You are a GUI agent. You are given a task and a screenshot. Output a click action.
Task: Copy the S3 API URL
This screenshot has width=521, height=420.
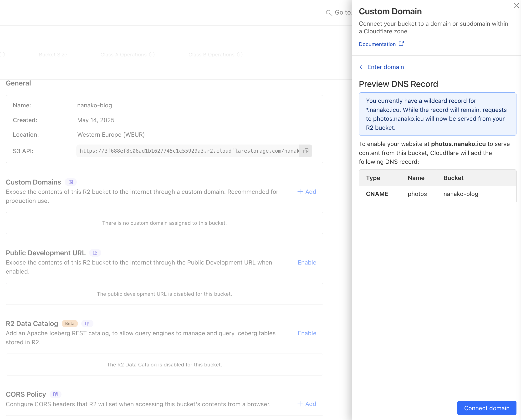(306, 151)
